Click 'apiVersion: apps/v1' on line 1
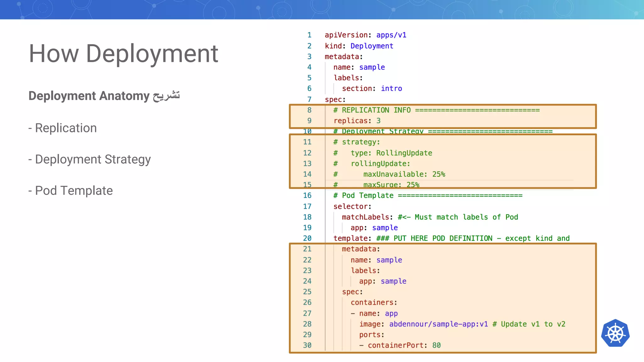Screen dimensions: 644x362 pos(365,35)
